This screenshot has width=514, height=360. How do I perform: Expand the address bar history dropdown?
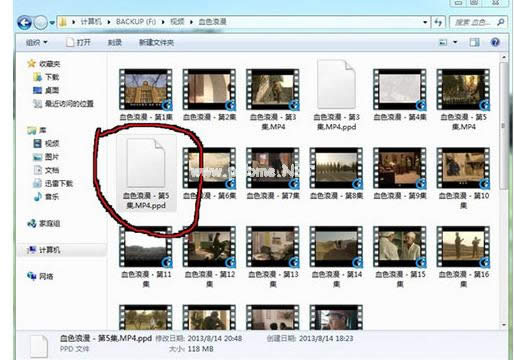click(x=425, y=22)
